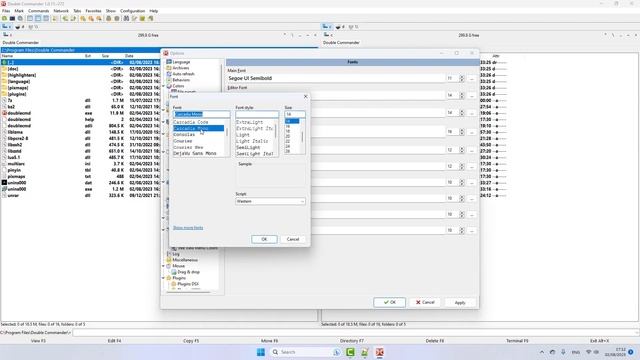640x360 pixels.
Task: Pick size 24 in the size list
Action: 288,146
